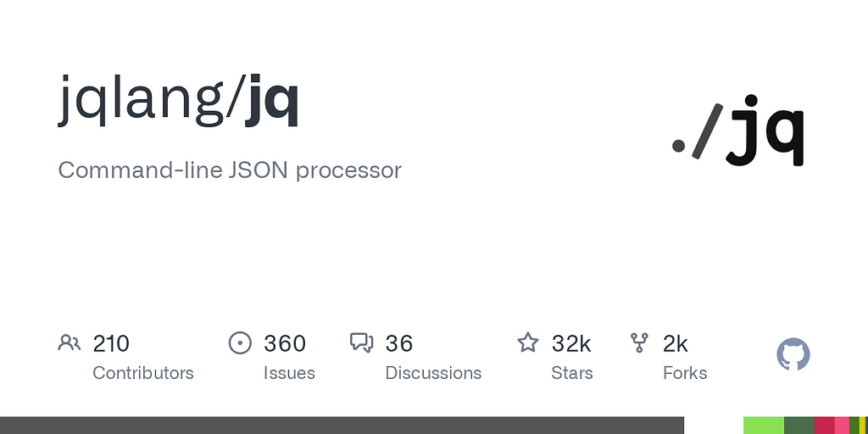The image size is (868, 434).
Task: Open the Discussions label
Action: (x=433, y=373)
